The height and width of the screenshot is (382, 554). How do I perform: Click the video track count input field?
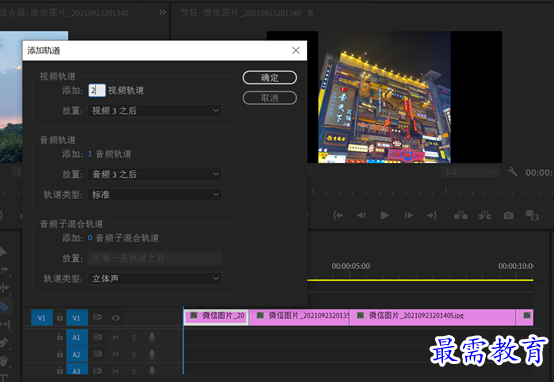[x=97, y=90]
